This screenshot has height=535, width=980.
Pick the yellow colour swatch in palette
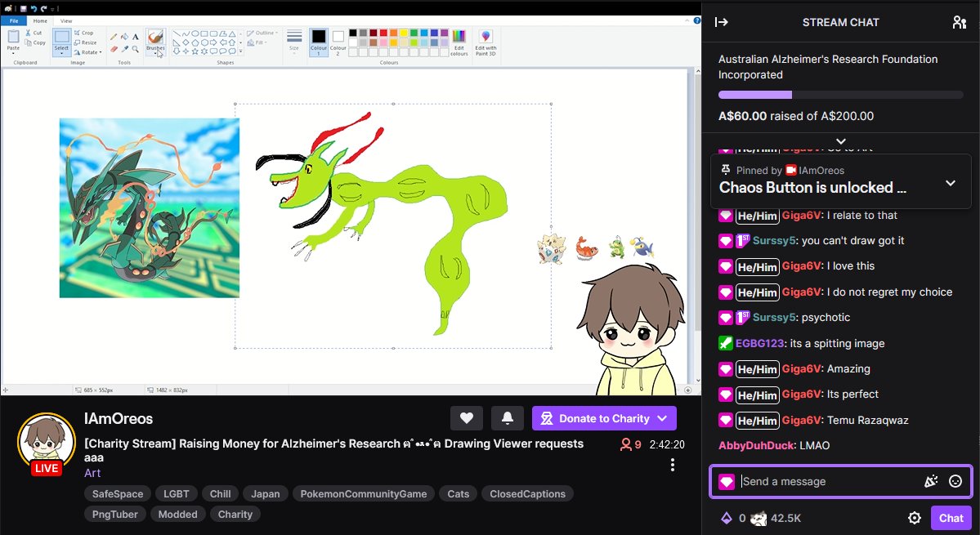tap(403, 33)
